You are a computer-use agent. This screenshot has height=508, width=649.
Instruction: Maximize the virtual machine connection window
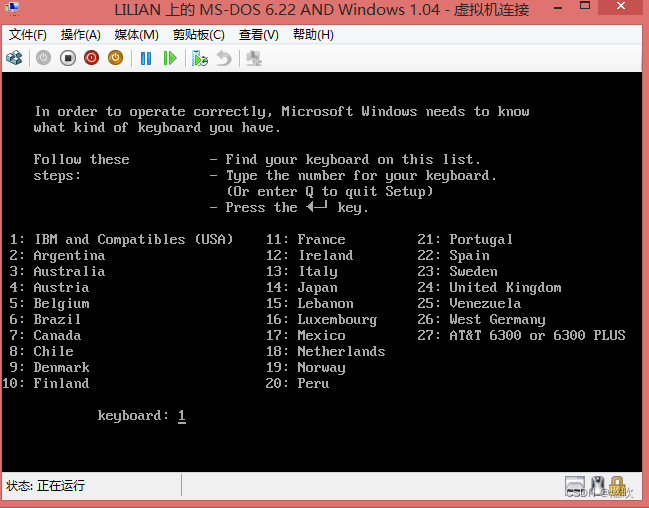(585, 6)
